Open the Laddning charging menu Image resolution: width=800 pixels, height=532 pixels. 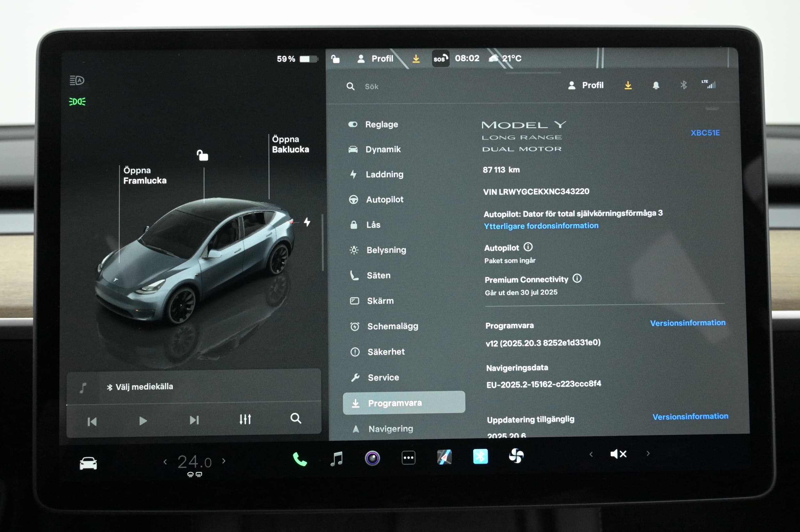376,174
